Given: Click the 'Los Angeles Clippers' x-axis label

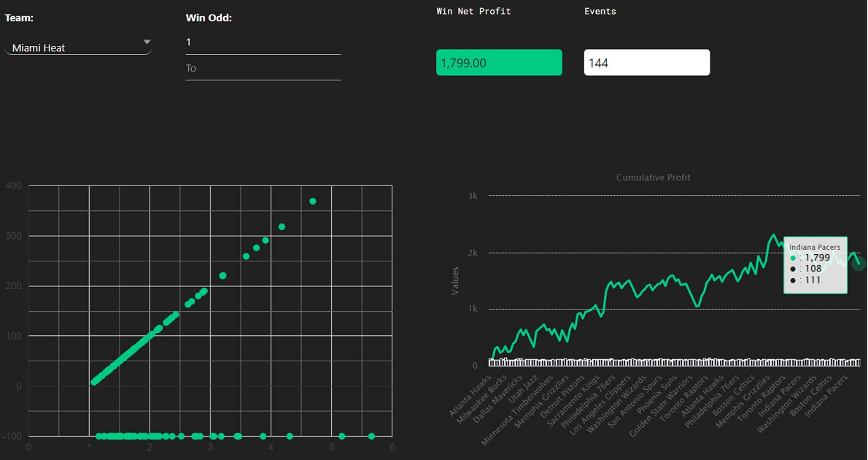Looking at the screenshot, I should (600, 405).
